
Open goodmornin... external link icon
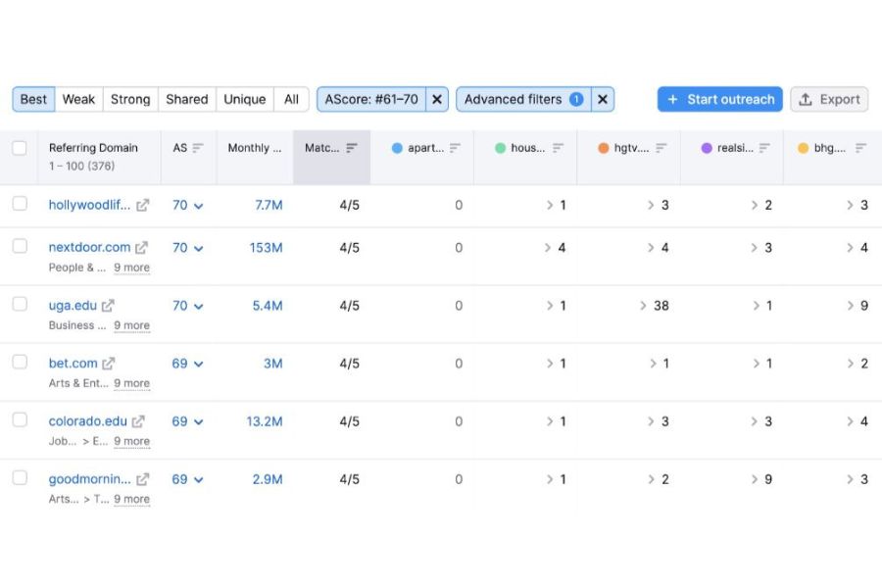[142, 479]
